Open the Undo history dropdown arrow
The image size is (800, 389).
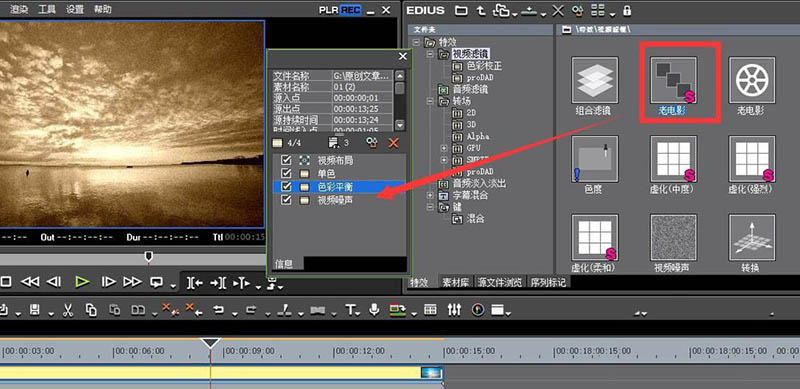(235, 313)
